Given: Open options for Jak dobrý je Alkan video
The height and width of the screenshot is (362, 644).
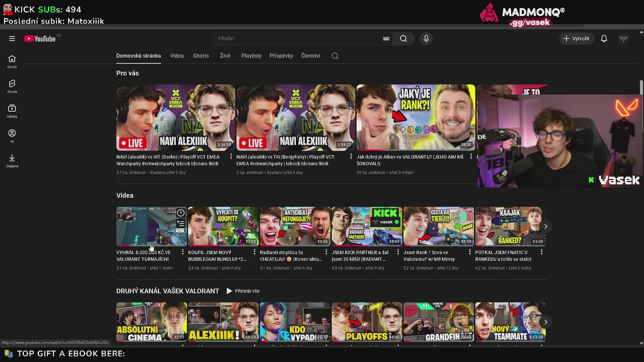Looking at the screenshot, I should pos(471,157).
